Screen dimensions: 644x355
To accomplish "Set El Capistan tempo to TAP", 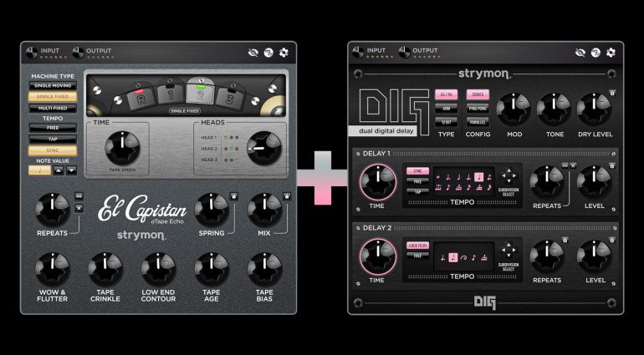I will (x=53, y=139).
